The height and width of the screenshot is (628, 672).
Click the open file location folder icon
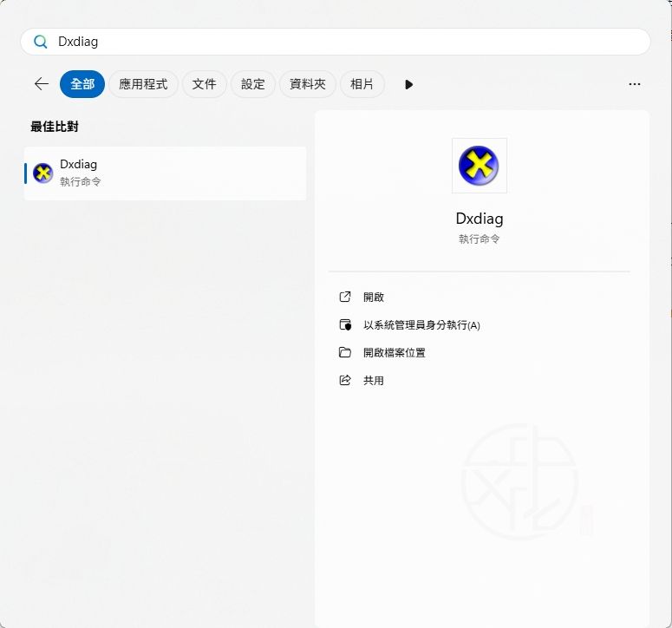tap(345, 352)
